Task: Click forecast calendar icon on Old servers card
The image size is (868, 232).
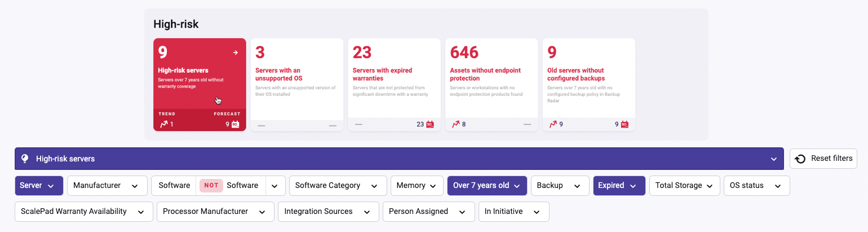Action: [625, 124]
